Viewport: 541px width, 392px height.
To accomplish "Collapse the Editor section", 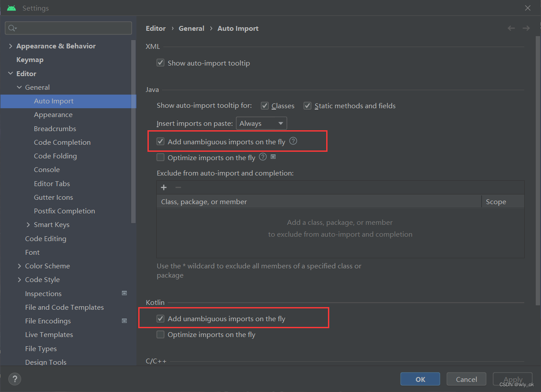I will pos(11,73).
